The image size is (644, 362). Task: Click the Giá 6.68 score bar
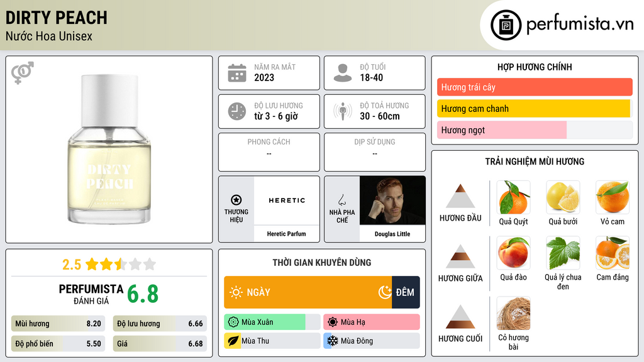click(x=160, y=344)
